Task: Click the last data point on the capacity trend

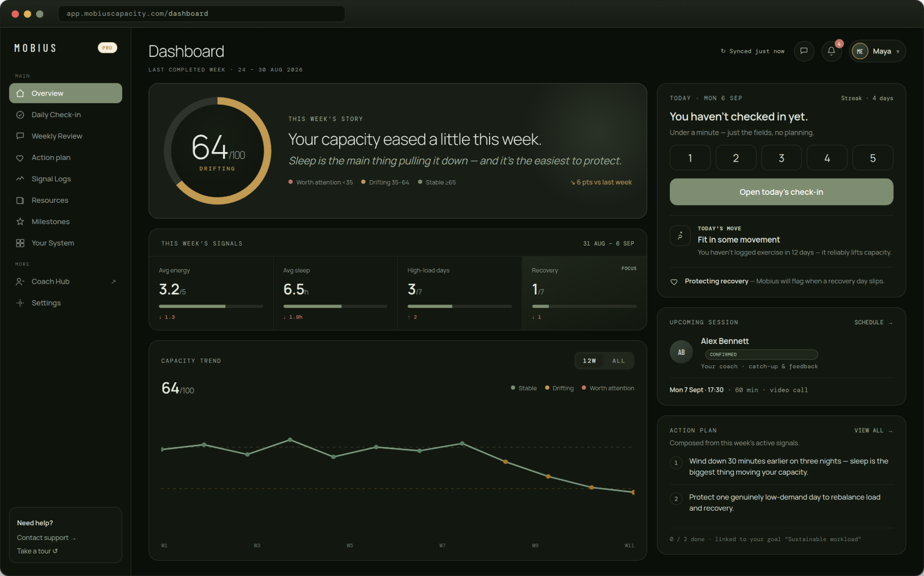Action: (x=633, y=492)
